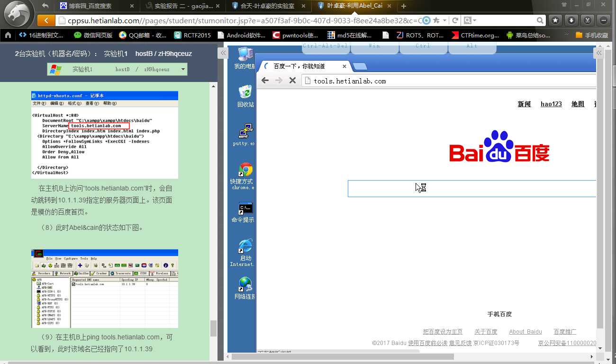
Task: Click the « toggle at right edge of remote view
Action: click(x=599, y=53)
